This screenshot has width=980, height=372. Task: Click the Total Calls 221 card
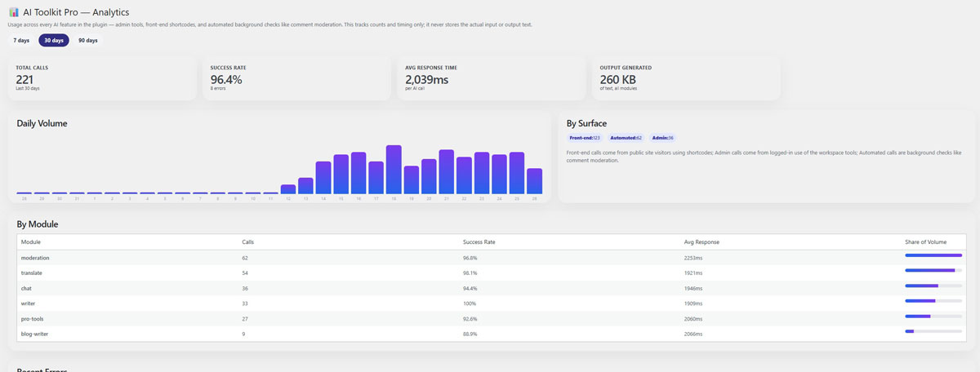[102, 77]
